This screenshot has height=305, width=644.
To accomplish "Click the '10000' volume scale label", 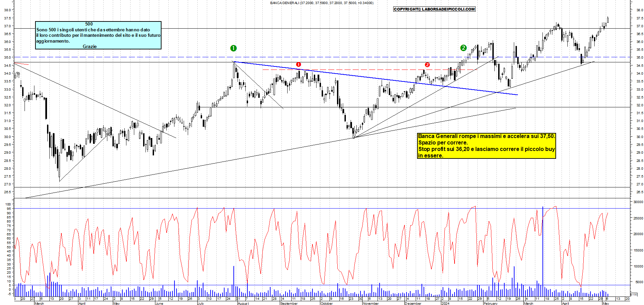I will [638, 266].
